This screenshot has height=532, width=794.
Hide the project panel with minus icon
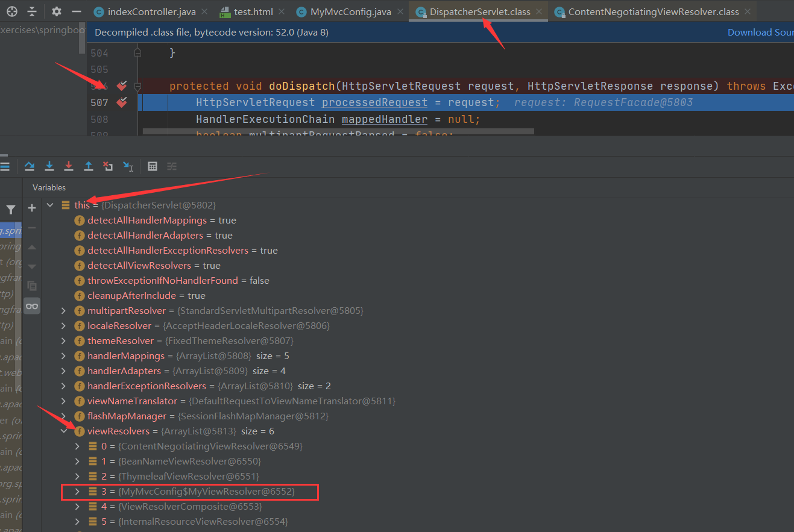coord(76,11)
